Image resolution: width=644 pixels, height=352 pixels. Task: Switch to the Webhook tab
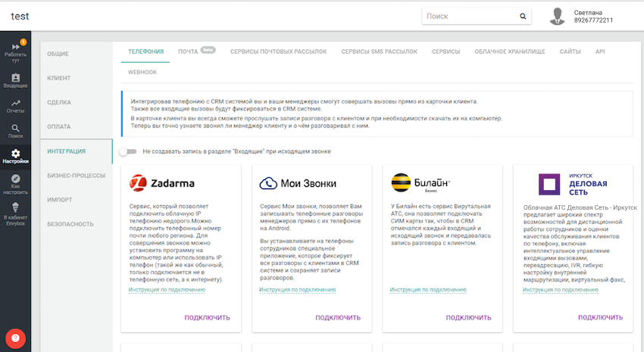point(142,72)
